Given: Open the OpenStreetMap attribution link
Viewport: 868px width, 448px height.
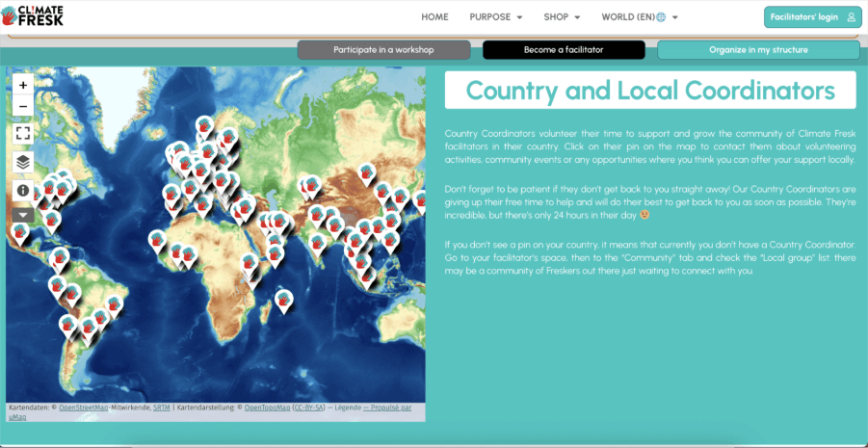Looking at the screenshot, I should 84,408.
